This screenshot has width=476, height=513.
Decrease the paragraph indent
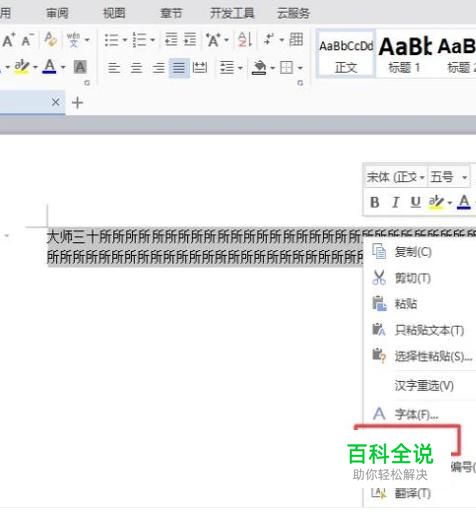tap(171, 40)
